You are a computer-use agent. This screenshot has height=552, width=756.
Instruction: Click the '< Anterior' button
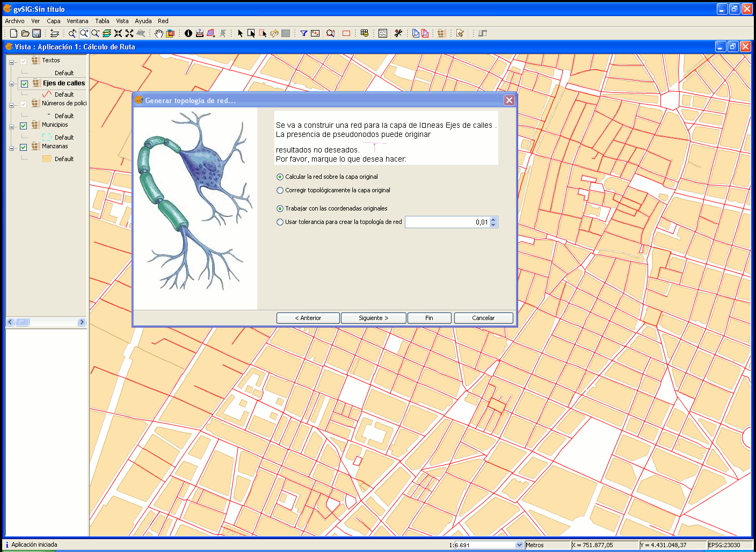point(308,318)
